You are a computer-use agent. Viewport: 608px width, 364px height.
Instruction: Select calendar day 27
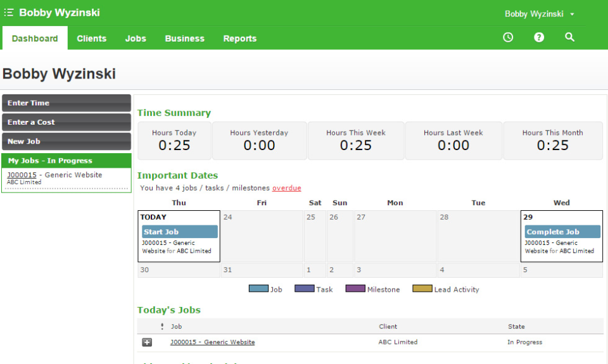coord(395,236)
